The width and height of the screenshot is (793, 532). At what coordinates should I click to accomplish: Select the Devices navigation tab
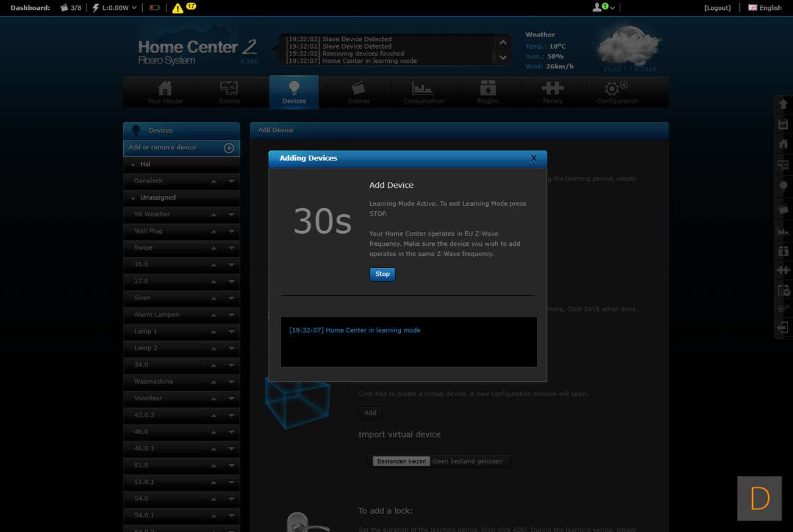(294, 93)
